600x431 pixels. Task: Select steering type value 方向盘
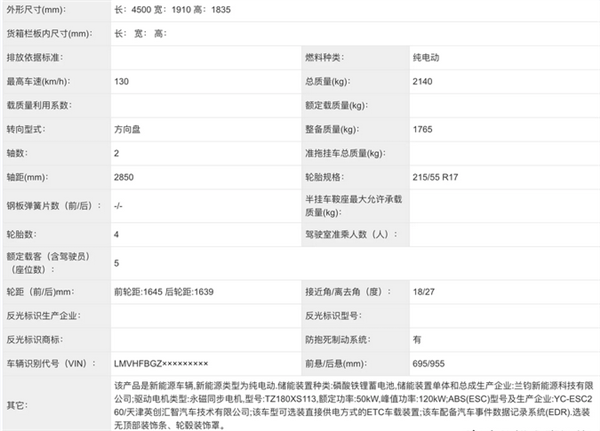127,129
